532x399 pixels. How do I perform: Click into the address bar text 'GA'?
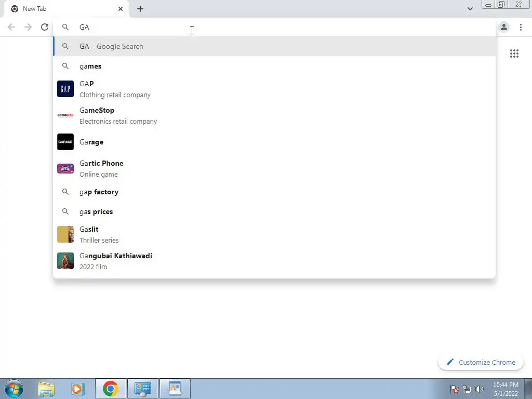point(84,27)
